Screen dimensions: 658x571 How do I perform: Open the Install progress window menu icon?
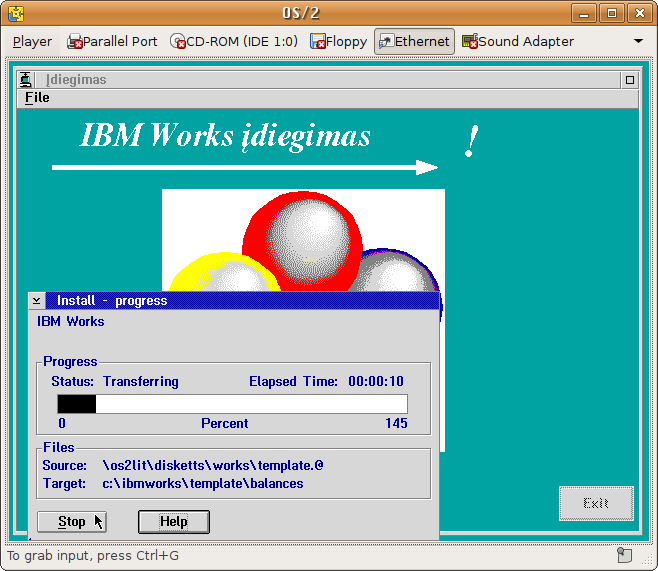tap(37, 300)
